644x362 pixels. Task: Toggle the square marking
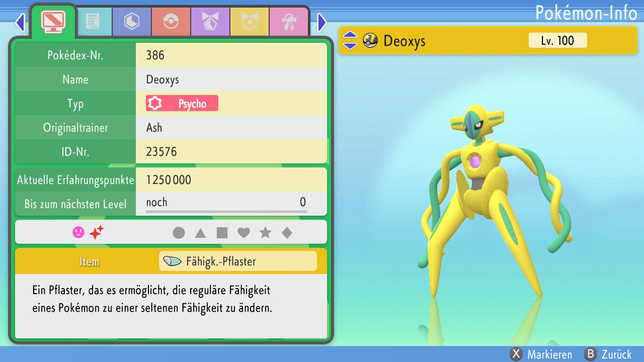(x=222, y=233)
